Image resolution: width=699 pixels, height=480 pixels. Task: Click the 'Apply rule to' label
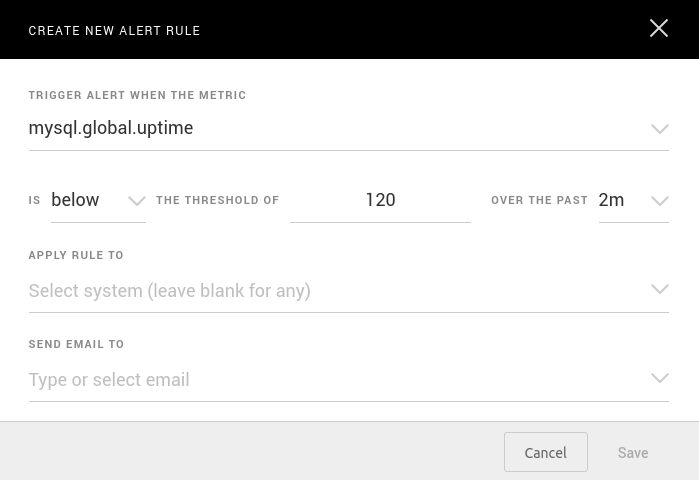point(76,255)
